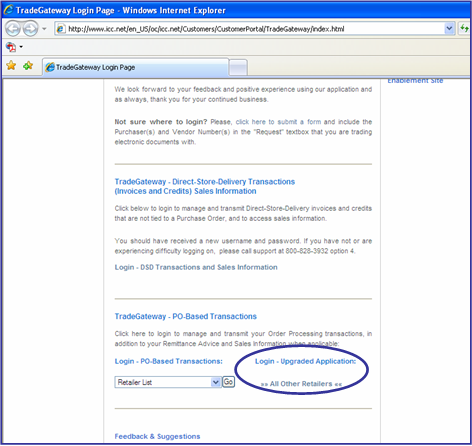Image resolution: width=472 pixels, height=446 pixels.
Task: Click Login - DSD Transactions and Sales Information
Action: tap(196, 267)
